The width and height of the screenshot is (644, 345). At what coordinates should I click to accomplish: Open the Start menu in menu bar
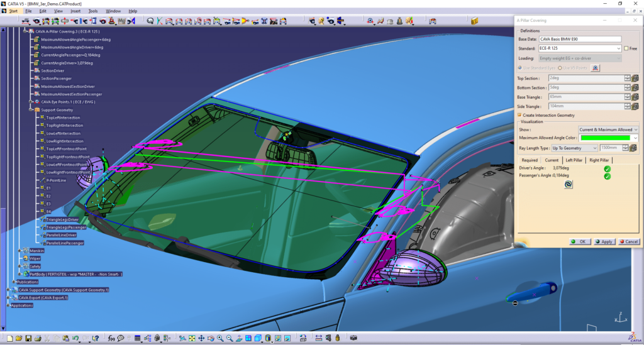(14, 11)
